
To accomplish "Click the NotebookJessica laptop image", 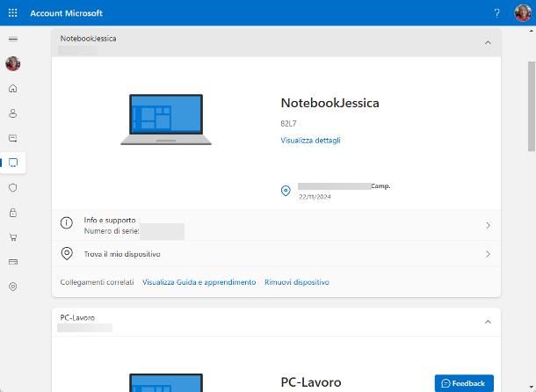I will pos(166,120).
